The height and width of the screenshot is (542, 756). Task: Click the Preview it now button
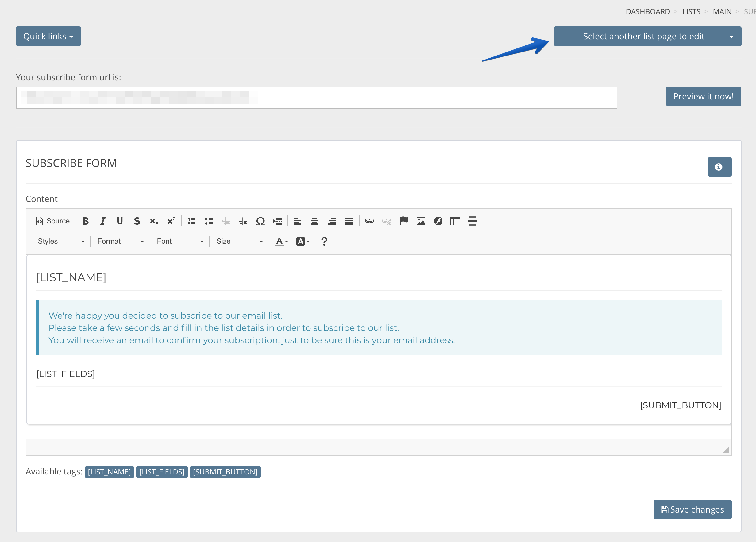click(703, 96)
